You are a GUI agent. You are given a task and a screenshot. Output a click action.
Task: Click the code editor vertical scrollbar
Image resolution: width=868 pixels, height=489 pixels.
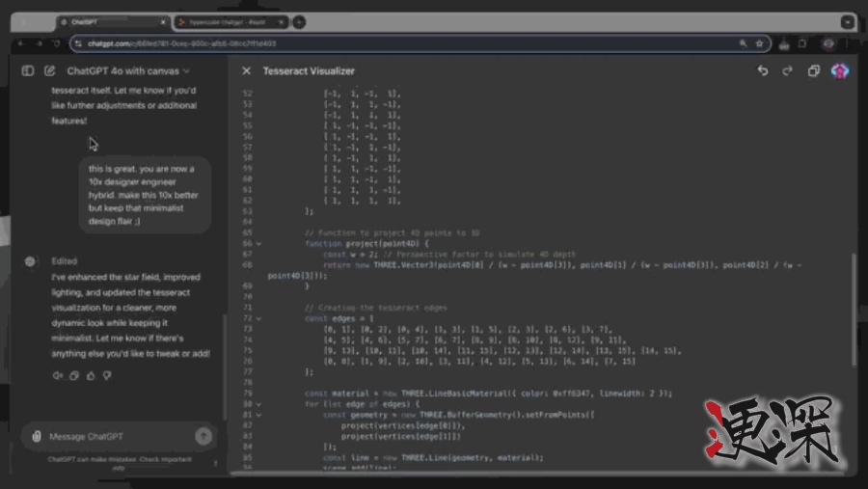pos(855,311)
